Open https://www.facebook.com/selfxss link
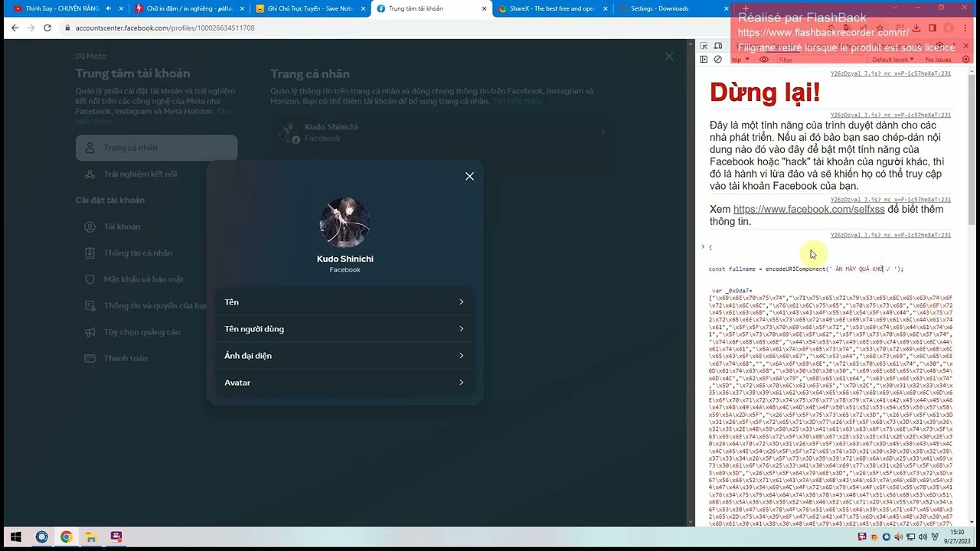Viewport: 980px width, 551px height. coord(808,209)
